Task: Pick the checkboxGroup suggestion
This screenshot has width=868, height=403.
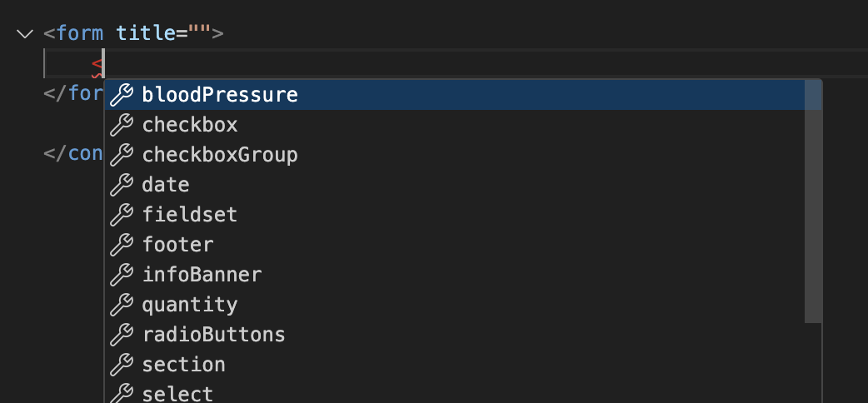Action: [220, 155]
